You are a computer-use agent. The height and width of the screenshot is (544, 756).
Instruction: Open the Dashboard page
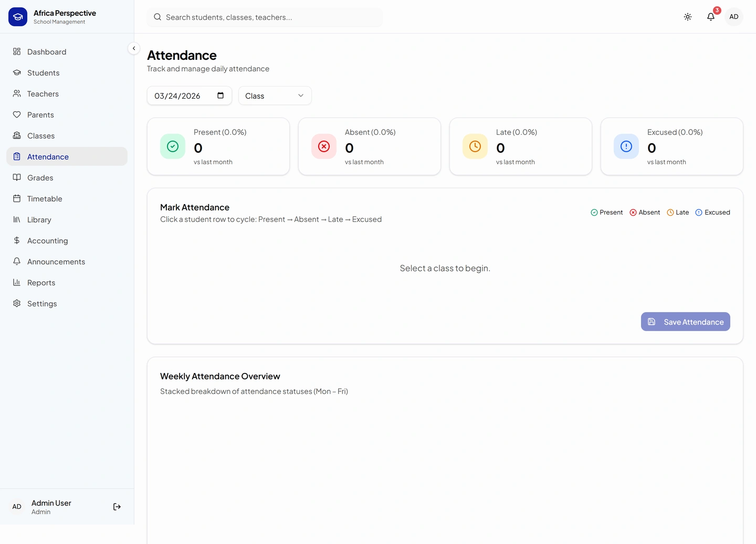67,51
